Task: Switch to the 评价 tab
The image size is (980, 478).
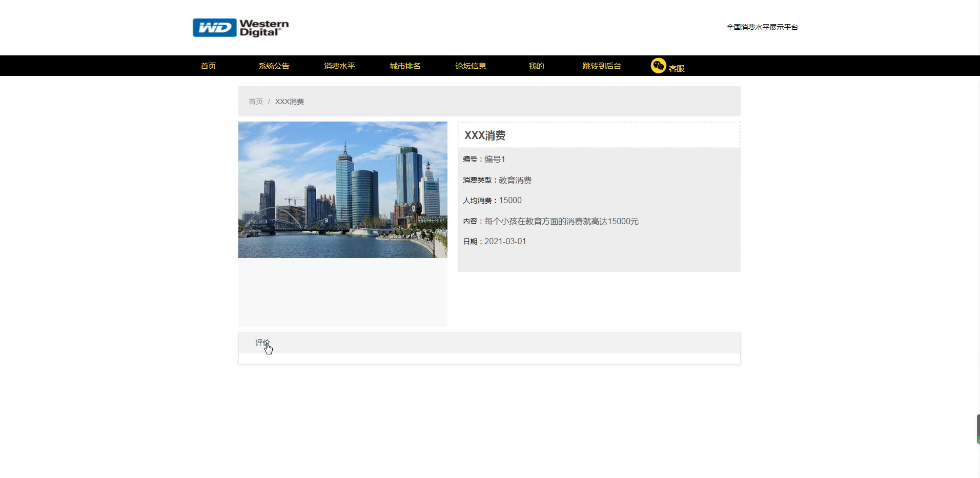Action: [262, 343]
